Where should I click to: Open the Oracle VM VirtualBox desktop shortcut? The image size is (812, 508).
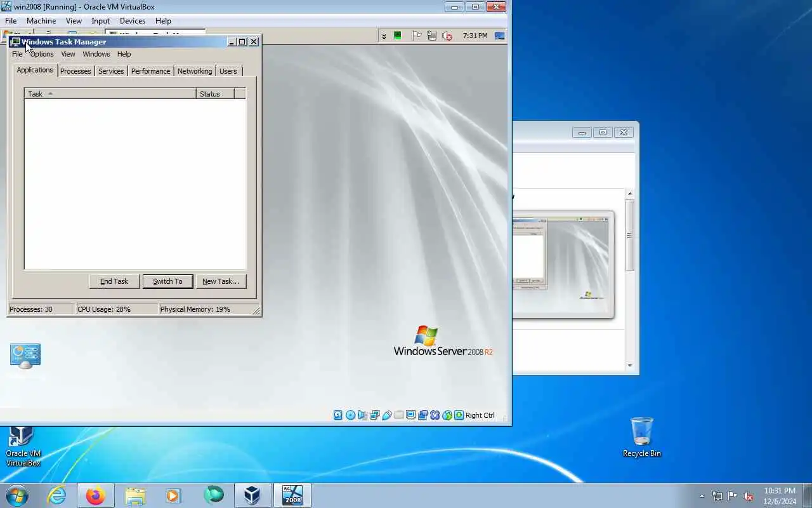(23, 446)
